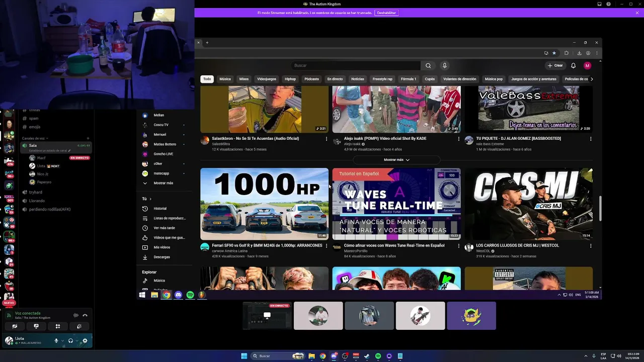Play the Waves Tune Real-Time tutorial thumbnail
Image resolution: width=644 pixels, height=362 pixels.
pyautogui.click(x=396, y=204)
